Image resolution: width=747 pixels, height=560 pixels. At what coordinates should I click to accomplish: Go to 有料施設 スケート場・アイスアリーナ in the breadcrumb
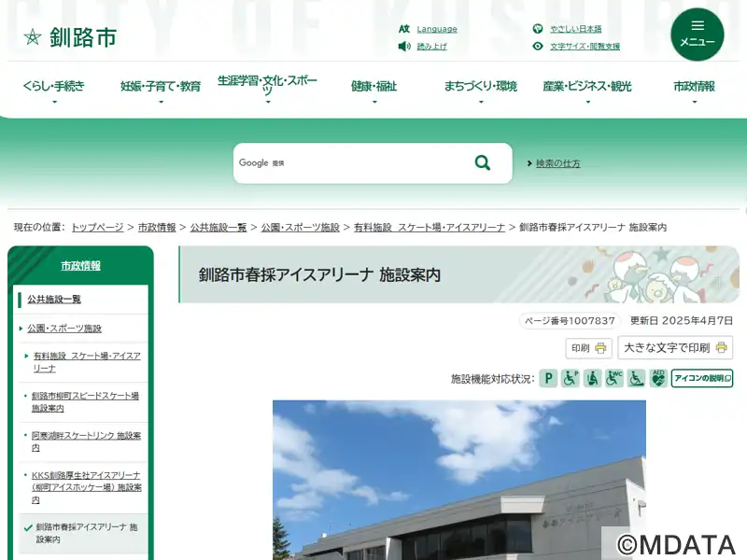coord(430,227)
